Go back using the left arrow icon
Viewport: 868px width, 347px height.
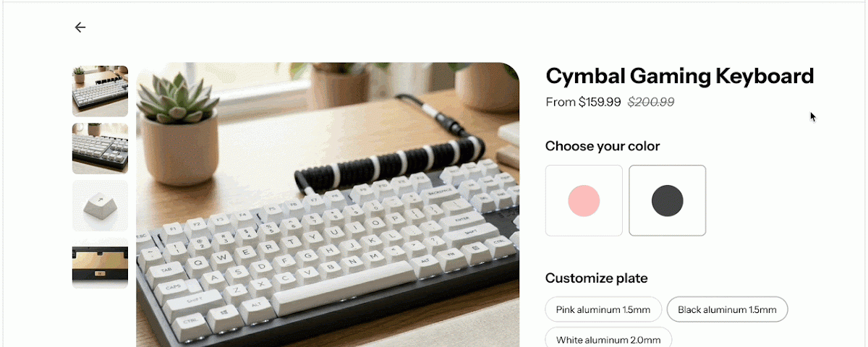(80, 27)
